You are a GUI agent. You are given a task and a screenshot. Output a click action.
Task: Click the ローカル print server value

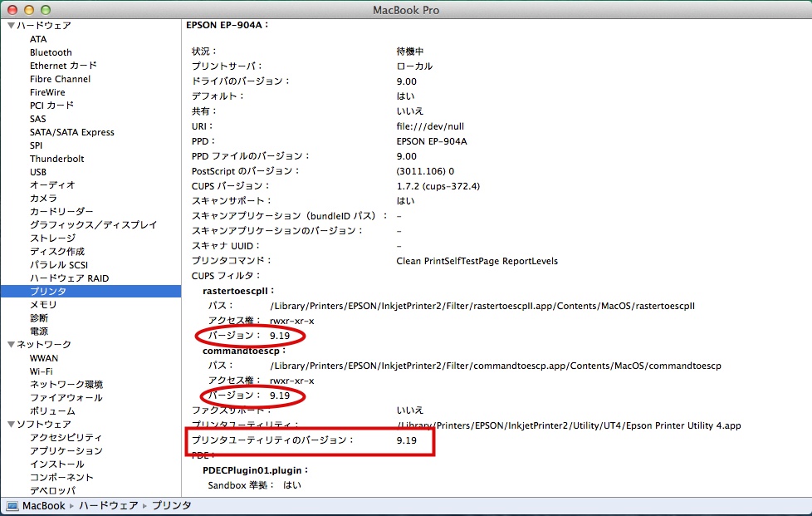[x=414, y=66]
